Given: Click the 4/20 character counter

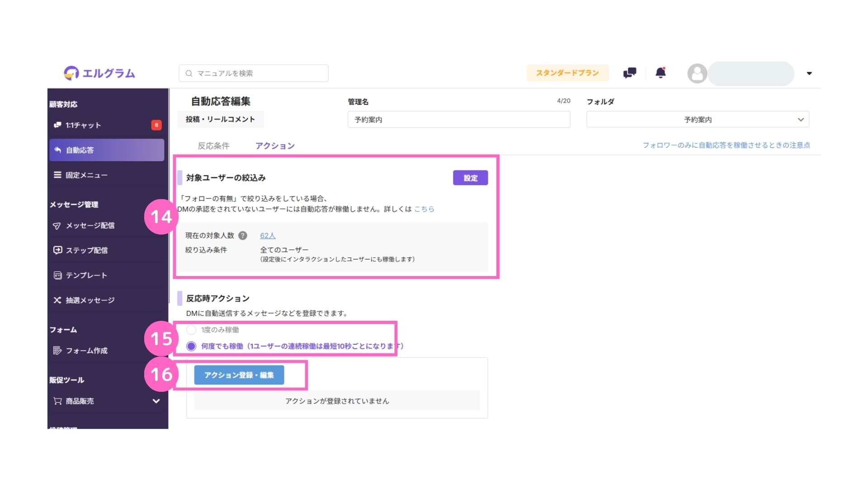Looking at the screenshot, I should [563, 101].
